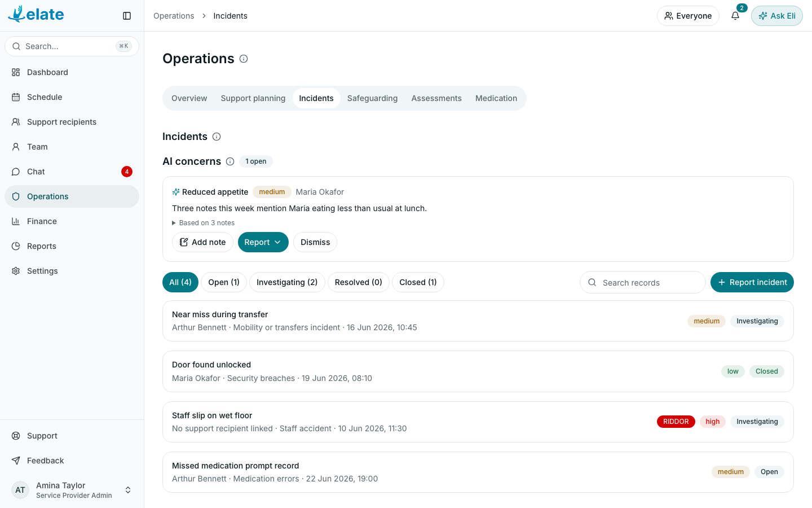The height and width of the screenshot is (508, 812).
Task: Open the Staff slip on wet floor incident
Action: (x=478, y=422)
